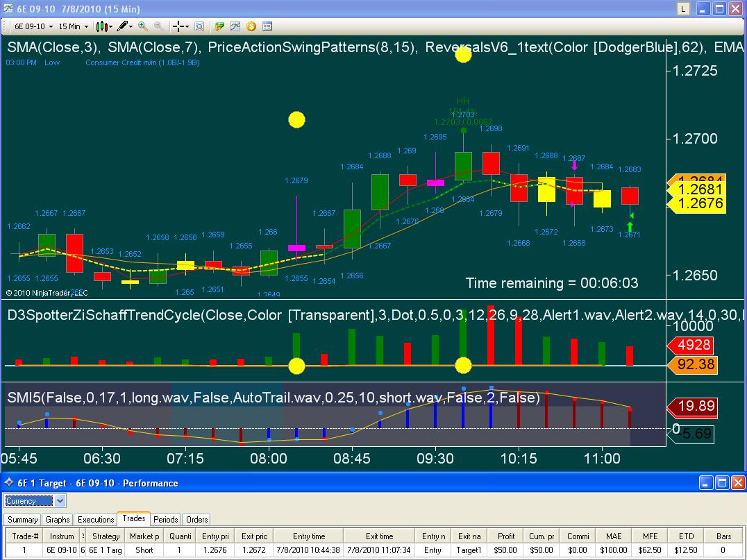Image resolution: width=747 pixels, height=560 pixels.
Task: Click exit time 7/8/2010 11:07:34 cell
Action: click(x=379, y=550)
